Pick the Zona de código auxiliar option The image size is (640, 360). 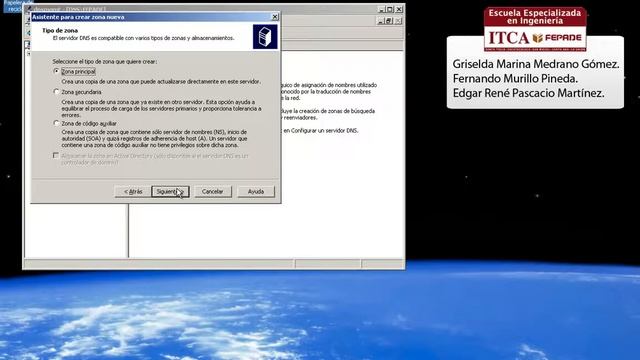56,123
